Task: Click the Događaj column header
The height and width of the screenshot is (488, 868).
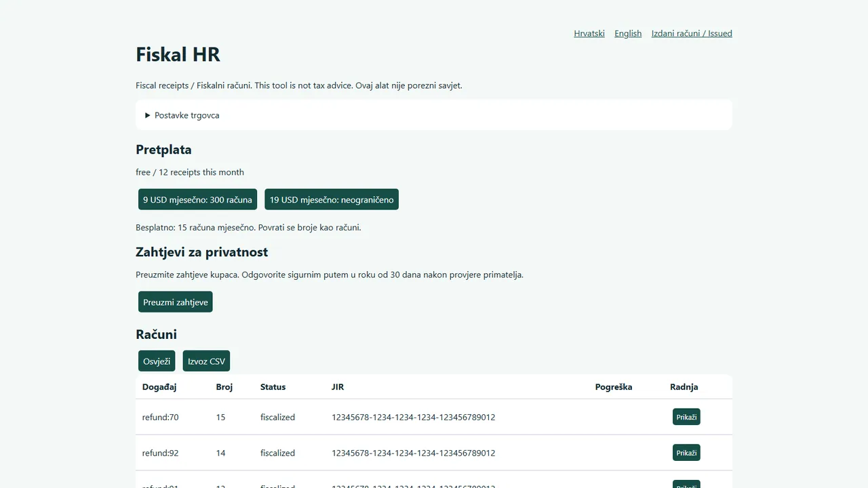Action: point(159,387)
